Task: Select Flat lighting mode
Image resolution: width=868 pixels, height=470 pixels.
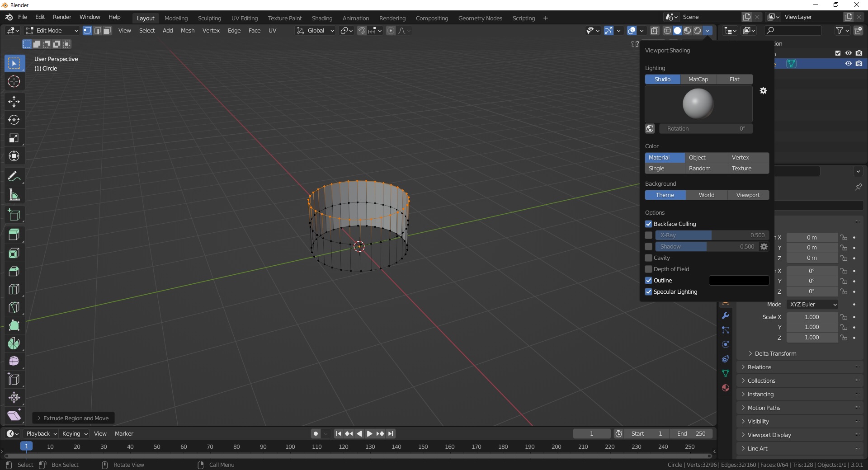Action: (x=735, y=80)
